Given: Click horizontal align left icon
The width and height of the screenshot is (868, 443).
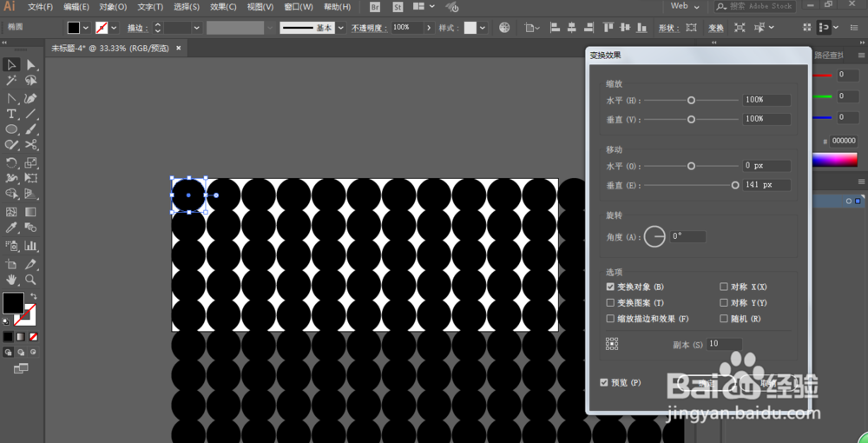Looking at the screenshot, I should pyautogui.click(x=556, y=27).
